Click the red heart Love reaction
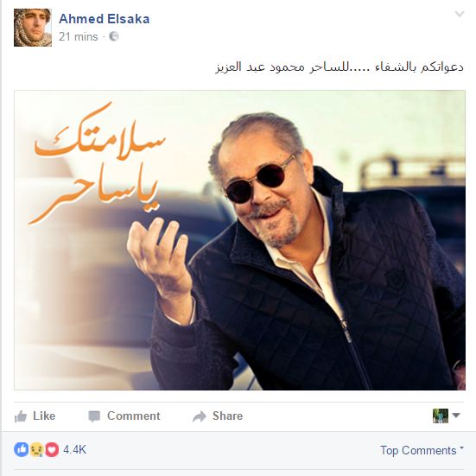 pos(52,449)
